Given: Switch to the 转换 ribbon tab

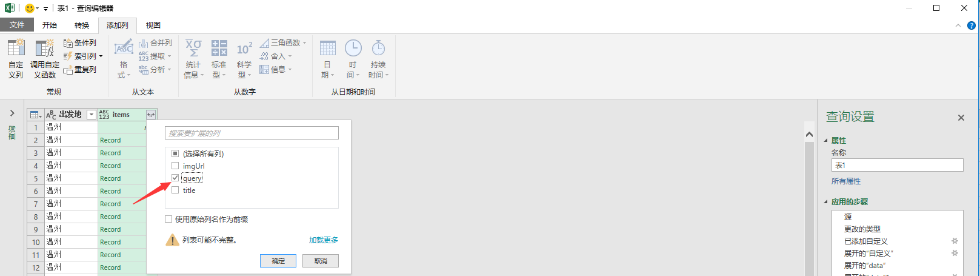Looking at the screenshot, I should pyautogui.click(x=82, y=25).
